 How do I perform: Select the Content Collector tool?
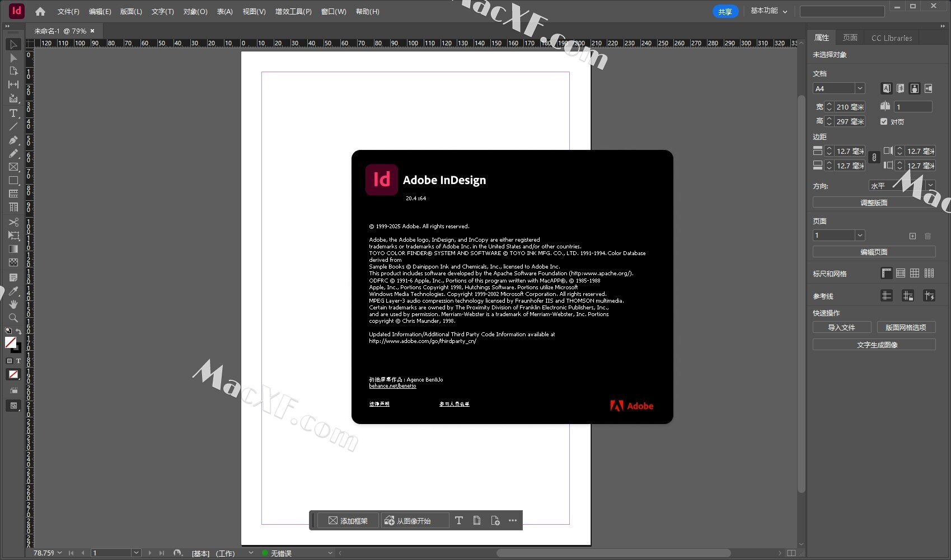pos(13,98)
